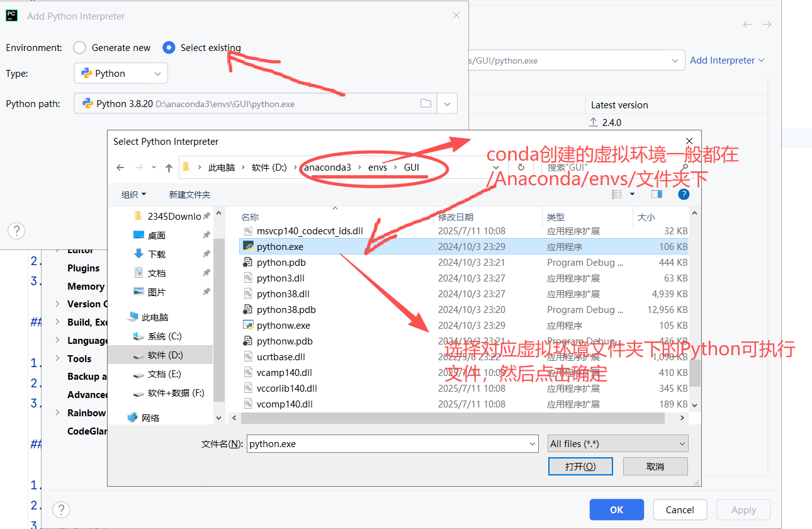Select the python.exe file row
The width and height of the screenshot is (812, 529).
tap(465, 247)
